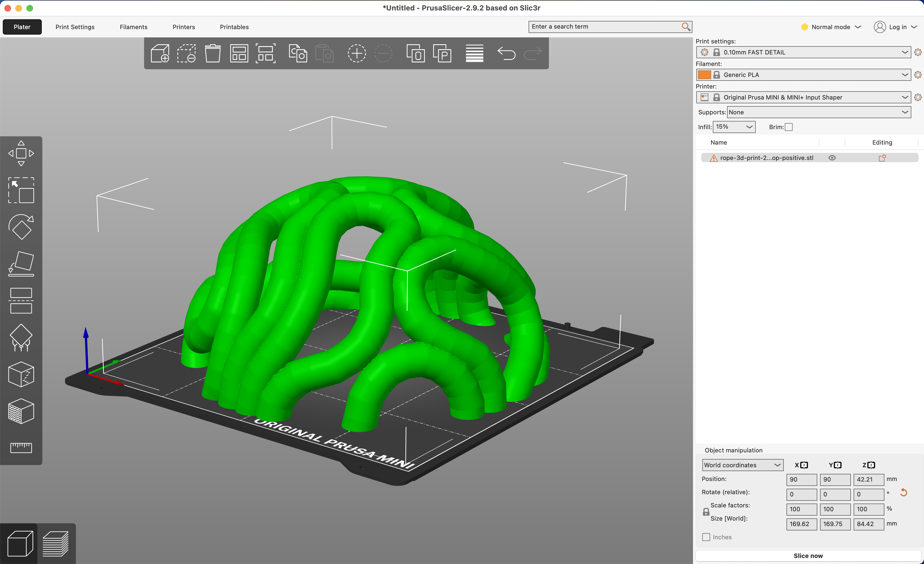Open the Filaments tab

pyautogui.click(x=133, y=27)
